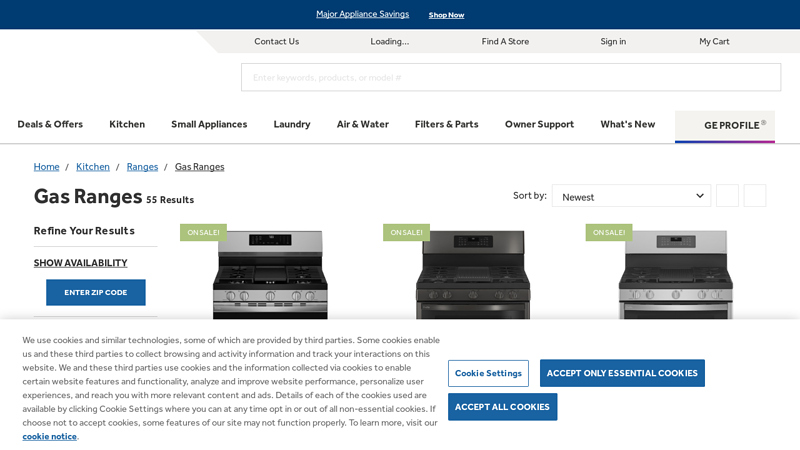800x450 pixels.
Task: Click the second view toggle beside the sort dropdown
Action: point(755,195)
